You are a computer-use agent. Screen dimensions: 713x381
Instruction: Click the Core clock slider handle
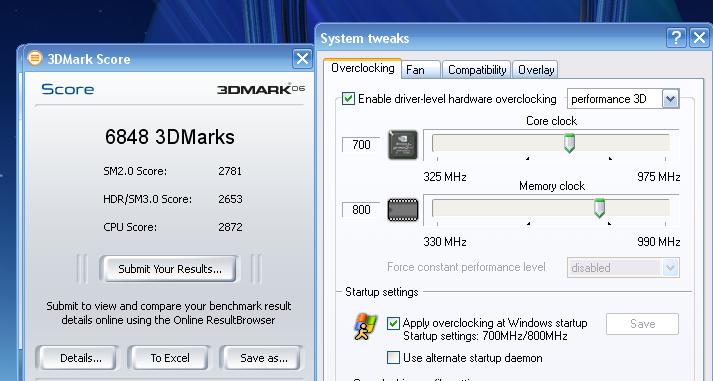click(x=569, y=143)
